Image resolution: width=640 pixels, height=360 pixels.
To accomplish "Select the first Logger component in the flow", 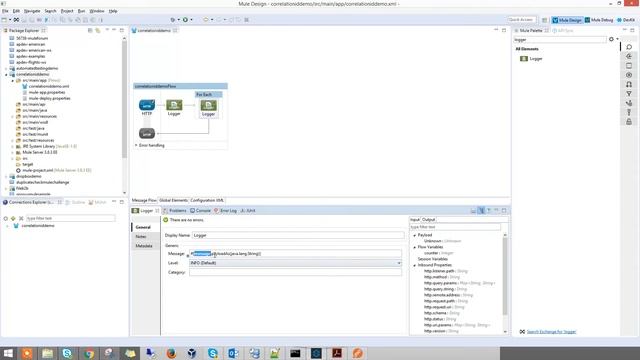I will pyautogui.click(x=174, y=105).
